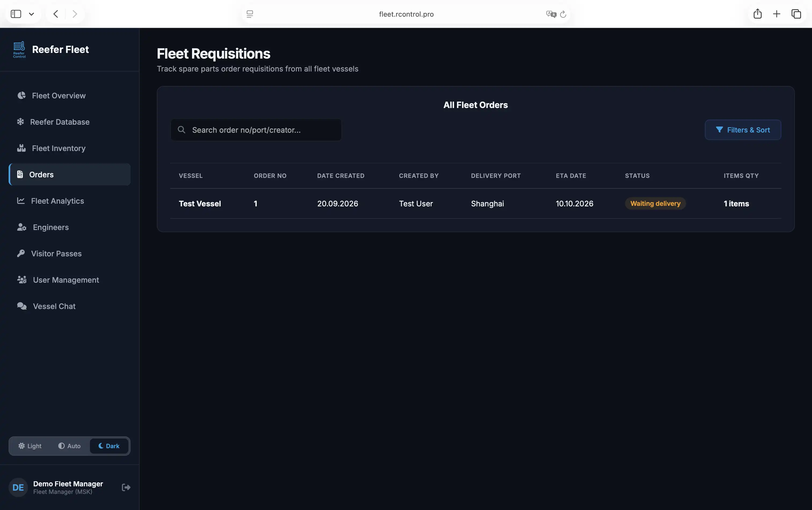
Task: Click the Engineers person-gear icon
Action: coord(21,227)
